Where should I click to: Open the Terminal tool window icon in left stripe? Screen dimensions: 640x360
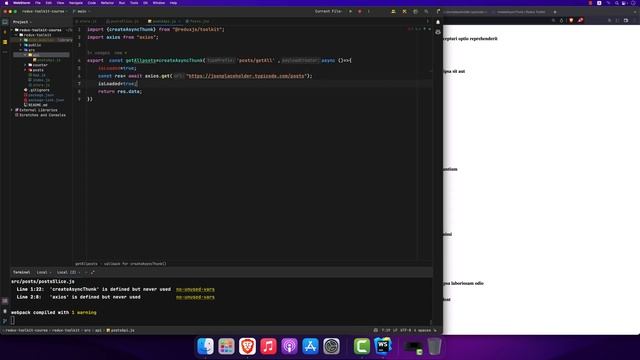(x=5, y=301)
